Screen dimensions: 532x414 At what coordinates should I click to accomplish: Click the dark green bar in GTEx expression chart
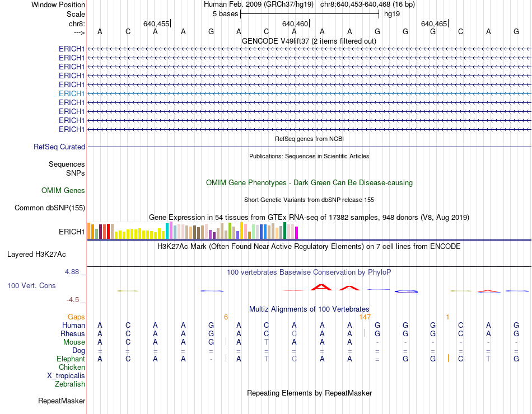click(285, 230)
